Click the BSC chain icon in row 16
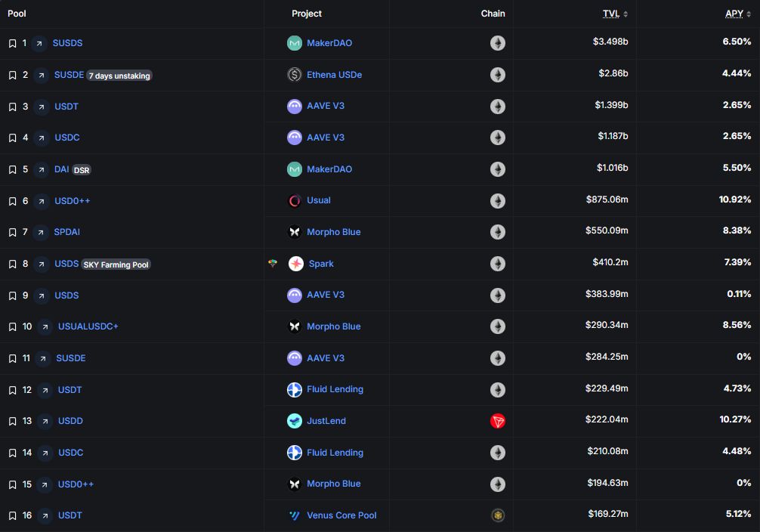760x532 pixels. click(497, 515)
